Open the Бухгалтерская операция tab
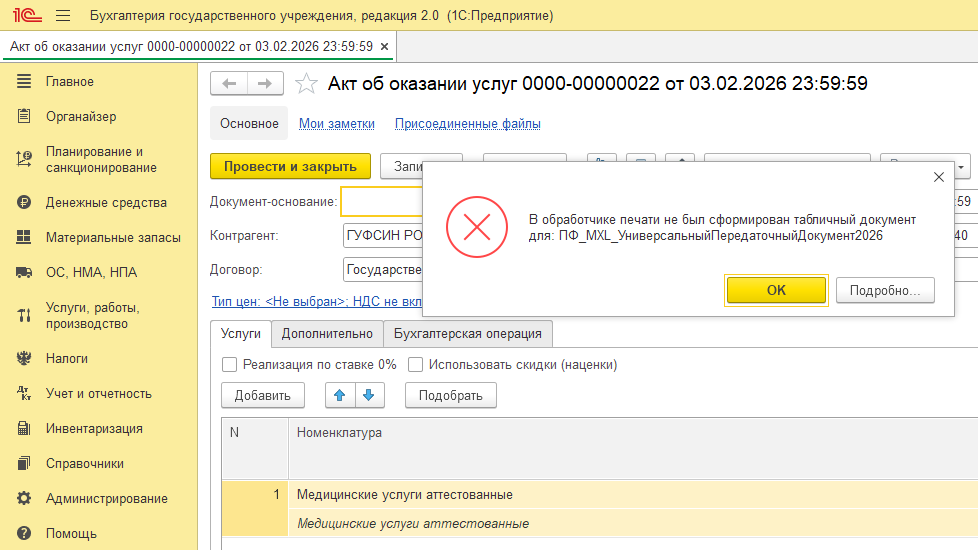 click(x=468, y=334)
